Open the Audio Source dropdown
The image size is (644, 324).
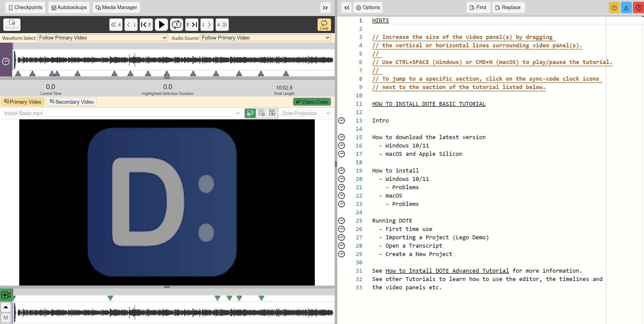265,38
